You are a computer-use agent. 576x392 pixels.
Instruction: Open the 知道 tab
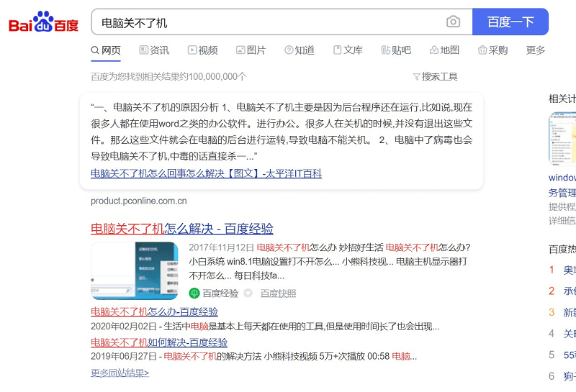click(300, 50)
